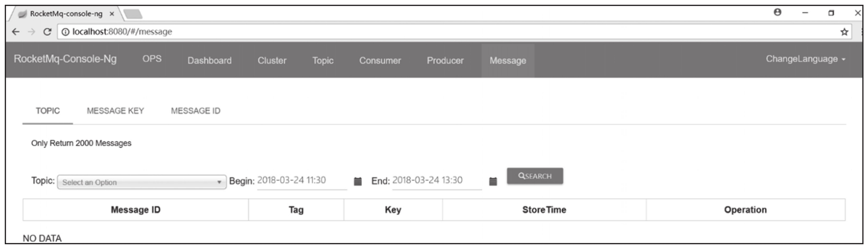Image resolution: width=868 pixels, height=249 pixels.
Task: Click the Key column header
Action: click(393, 210)
